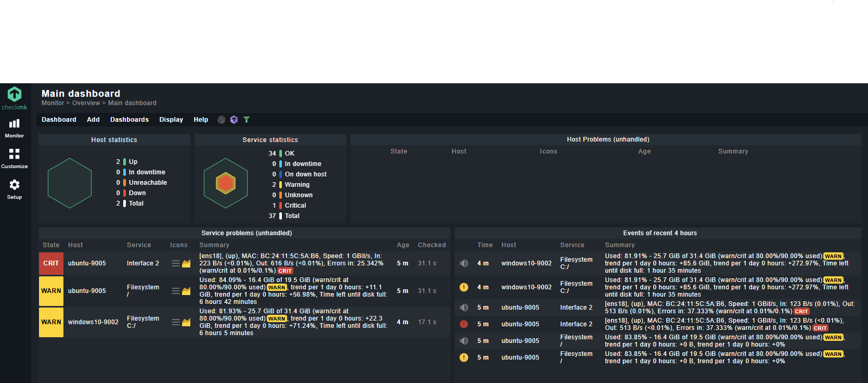Click the Service statistics hexagon chart

click(x=226, y=183)
